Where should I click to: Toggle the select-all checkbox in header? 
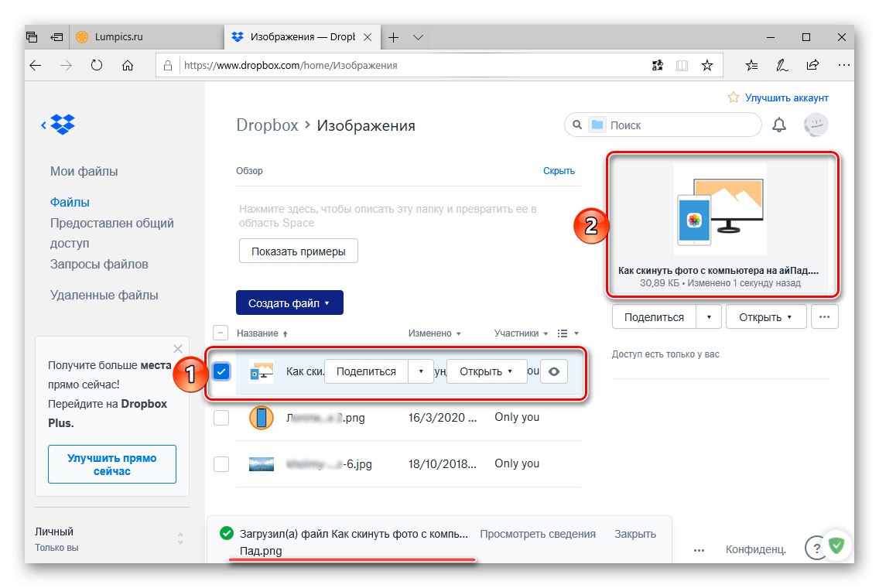click(221, 333)
